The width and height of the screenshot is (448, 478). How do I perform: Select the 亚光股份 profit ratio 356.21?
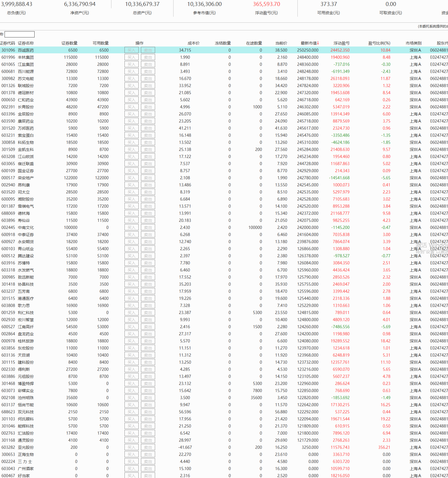[x=384, y=447]
